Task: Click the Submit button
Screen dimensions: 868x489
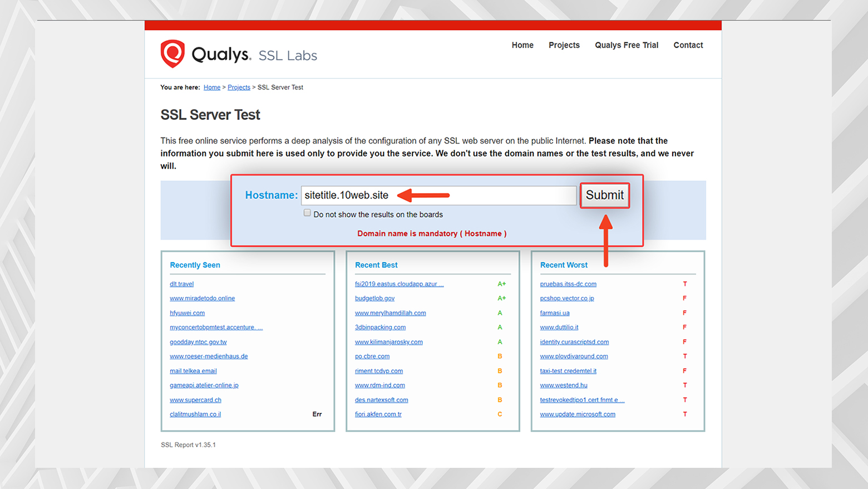Action: (x=604, y=195)
